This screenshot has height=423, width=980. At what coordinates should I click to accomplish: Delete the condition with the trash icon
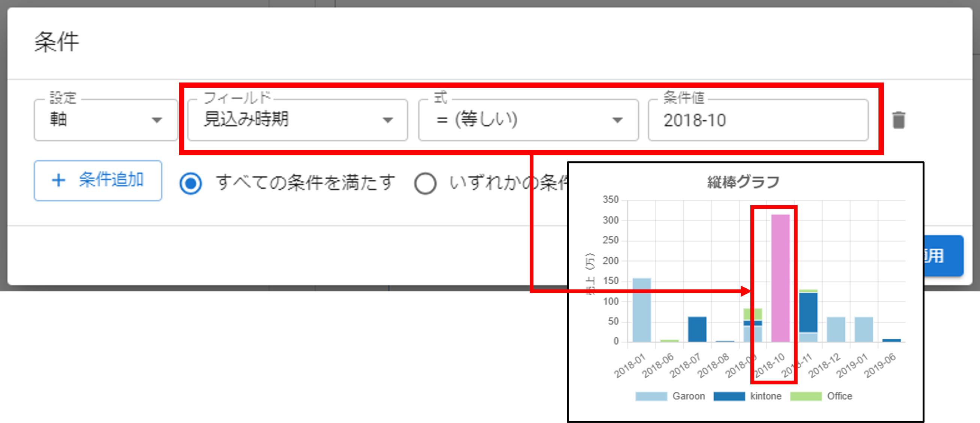point(899,120)
